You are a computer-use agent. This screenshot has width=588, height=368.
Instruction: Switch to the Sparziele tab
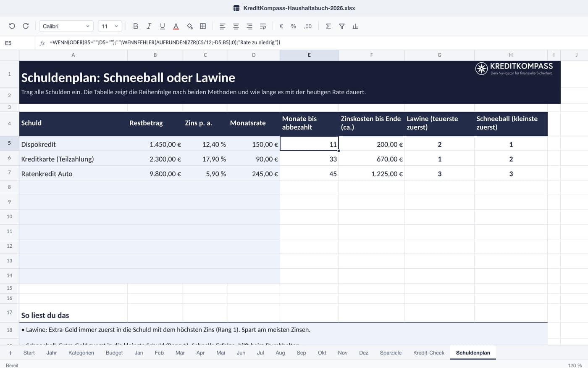tap(391, 353)
